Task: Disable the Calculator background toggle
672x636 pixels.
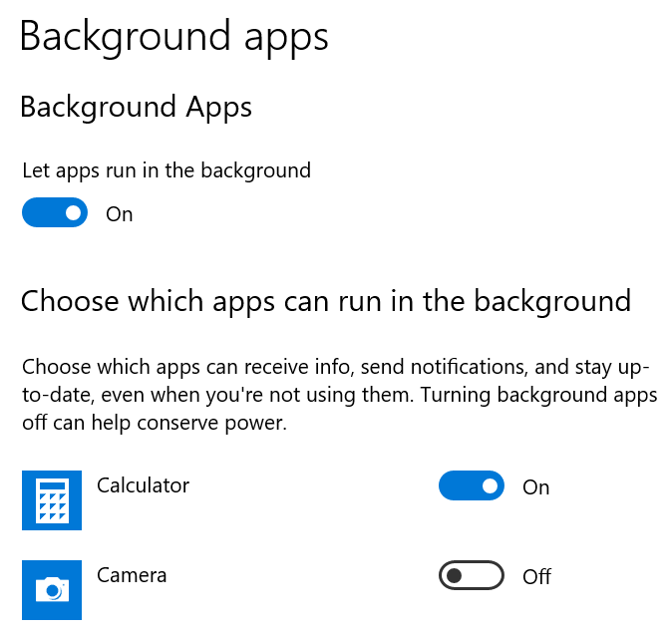Action: point(472,485)
